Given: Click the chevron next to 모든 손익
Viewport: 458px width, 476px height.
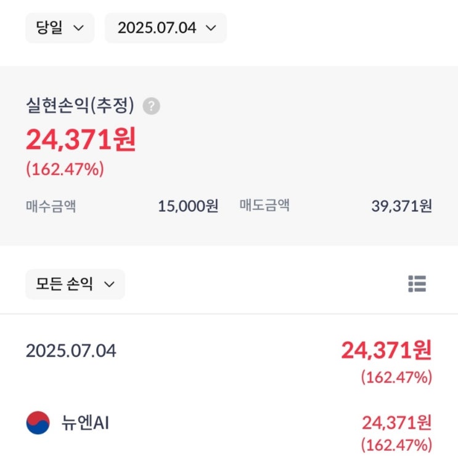Looking at the screenshot, I should point(109,284).
